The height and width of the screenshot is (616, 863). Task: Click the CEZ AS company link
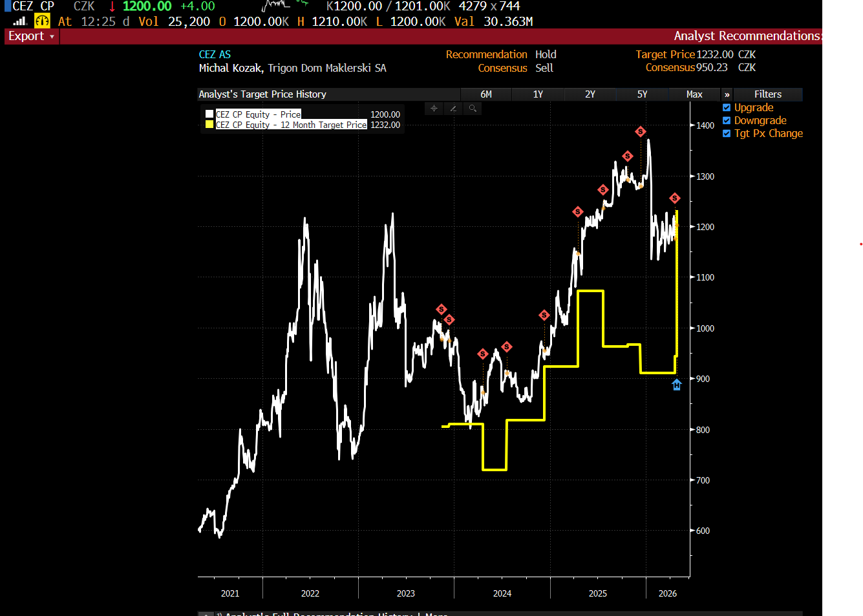click(x=215, y=55)
